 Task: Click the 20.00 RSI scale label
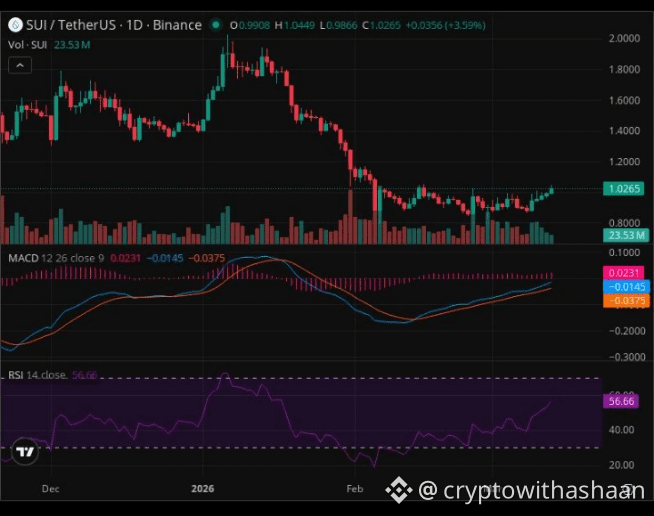pos(621,465)
